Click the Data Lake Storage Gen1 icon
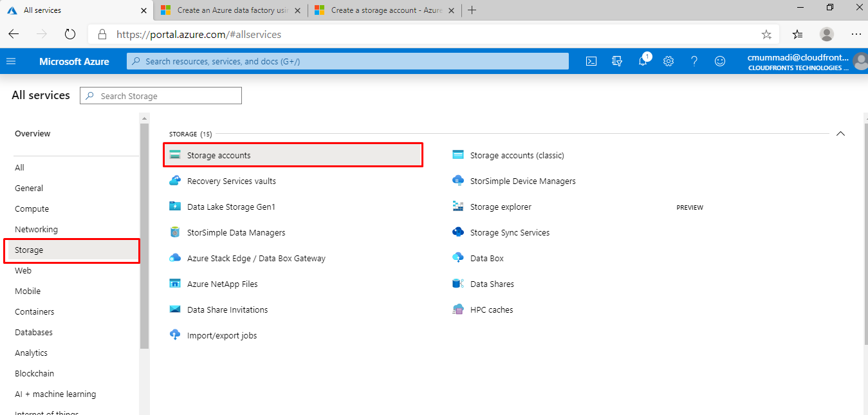Viewport: 868px width, 415px height. pos(175,207)
